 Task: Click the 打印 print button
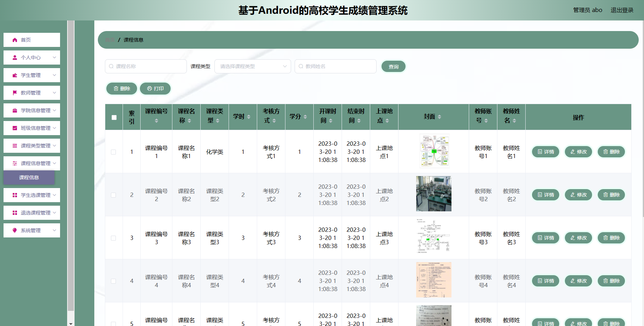[155, 89]
